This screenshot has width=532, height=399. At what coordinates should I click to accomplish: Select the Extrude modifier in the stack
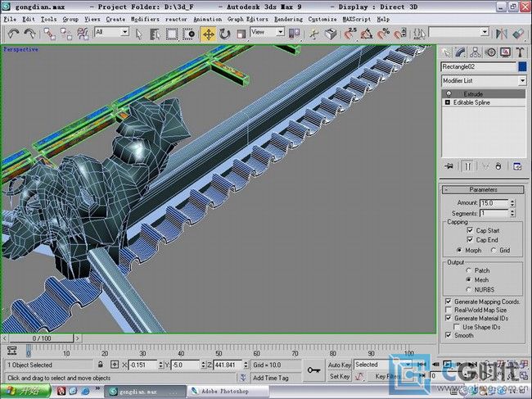coord(484,94)
